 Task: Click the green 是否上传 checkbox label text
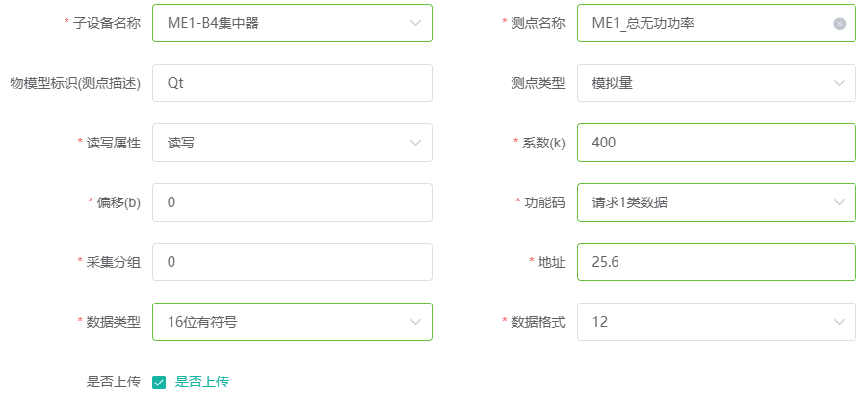pyautogui.click(x=201, y=382)
